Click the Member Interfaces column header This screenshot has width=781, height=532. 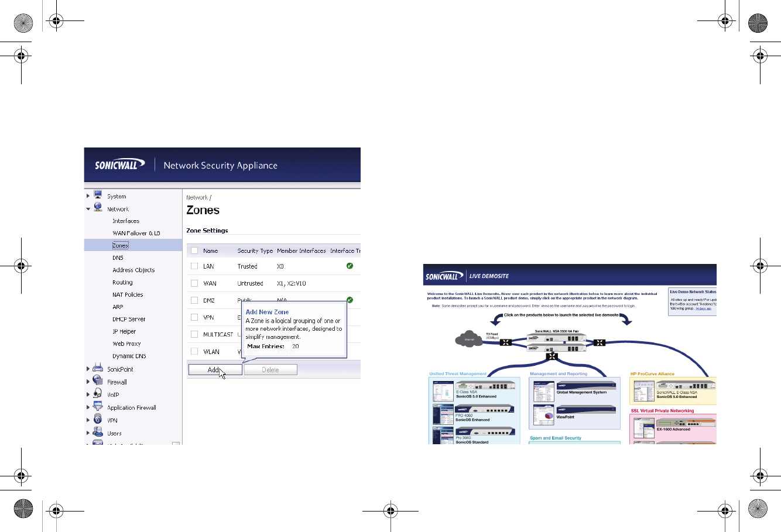[302, 251]
